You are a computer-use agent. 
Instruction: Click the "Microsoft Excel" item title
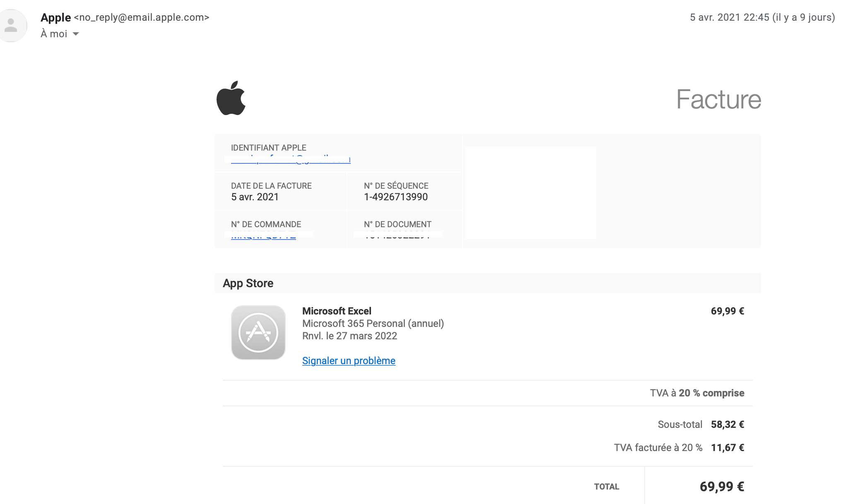pyautogui.click(x=337, y=311)
